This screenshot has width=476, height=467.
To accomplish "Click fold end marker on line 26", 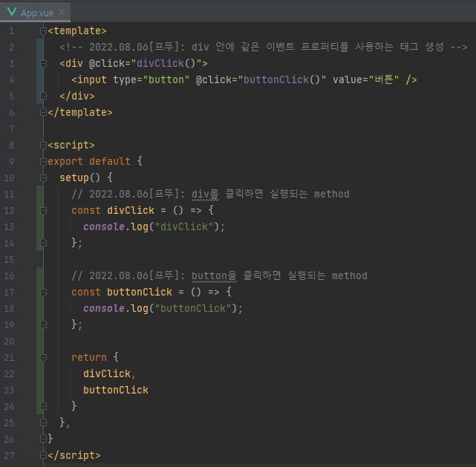I will tap(43, 439).
